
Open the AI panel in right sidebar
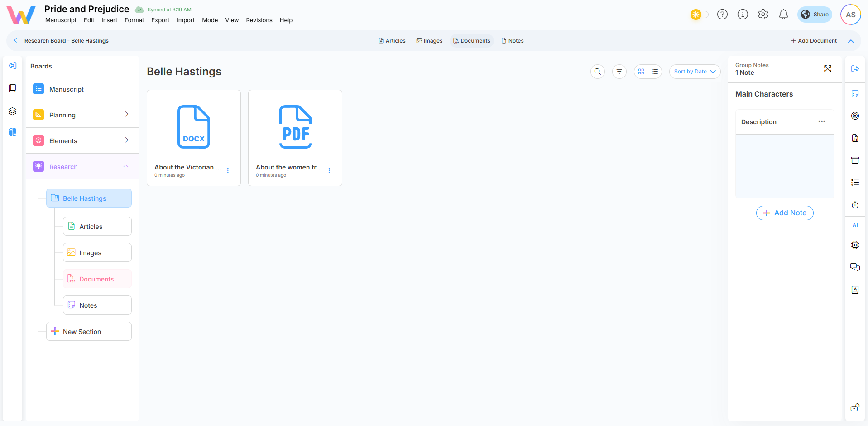tap(855, 225)
